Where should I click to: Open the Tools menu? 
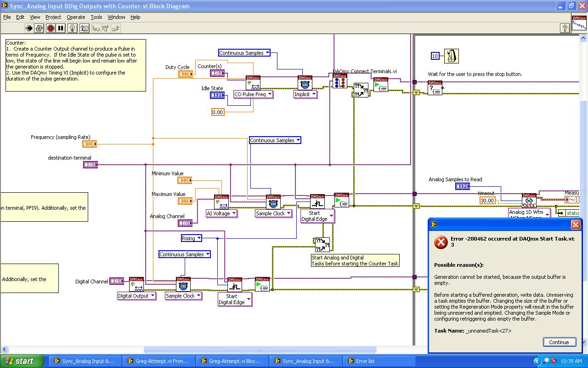[x=96, y=17]
